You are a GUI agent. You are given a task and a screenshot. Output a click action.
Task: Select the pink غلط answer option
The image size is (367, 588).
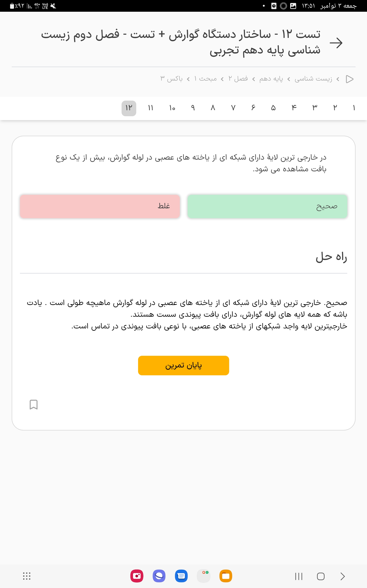point(100,206)
